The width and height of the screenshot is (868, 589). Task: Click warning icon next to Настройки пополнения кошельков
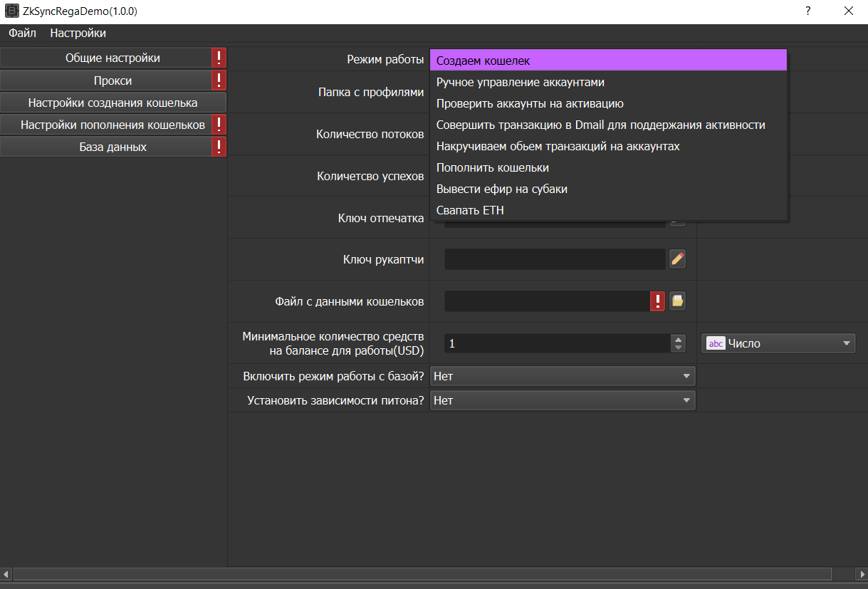point(219,125)
